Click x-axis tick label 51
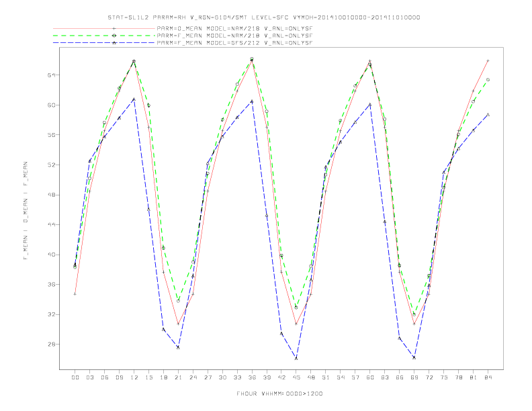The width and height of the screenshot is (532, 411). [326, 377]
